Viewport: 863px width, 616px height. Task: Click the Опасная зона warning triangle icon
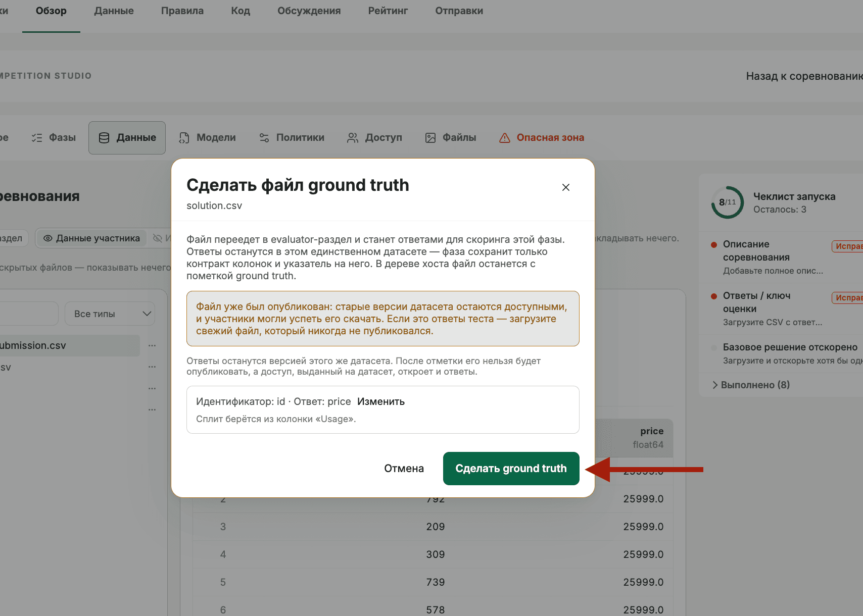[505, 138]
